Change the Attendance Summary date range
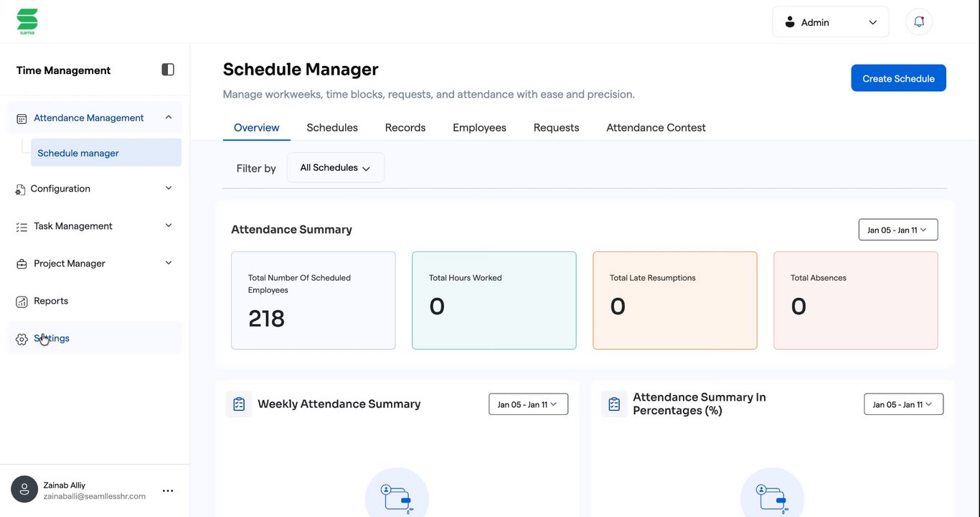The image size is (980, 517). click(897, 230)
